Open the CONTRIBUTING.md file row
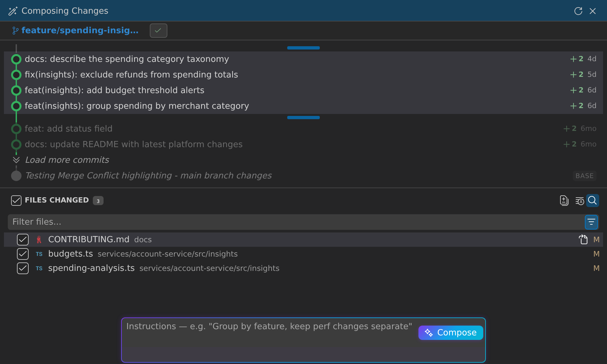607x364 pixels. click(303, 240)
